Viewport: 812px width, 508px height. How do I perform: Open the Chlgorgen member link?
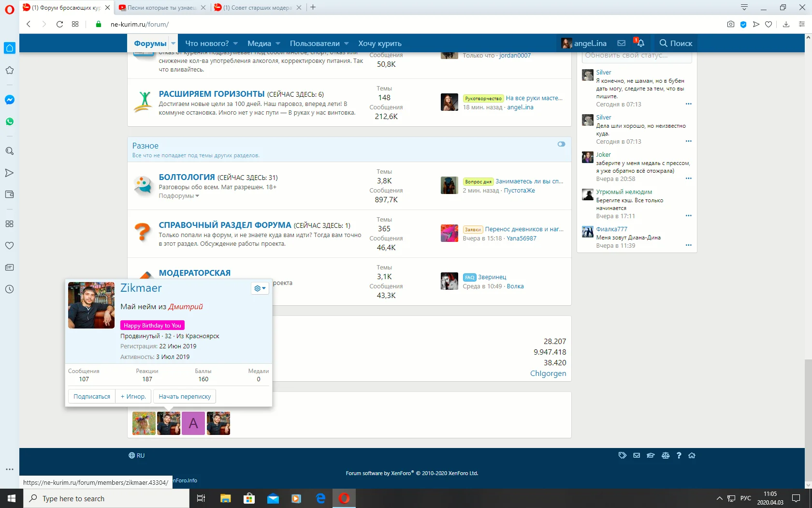pyautogui.click(x=548, y=373)
